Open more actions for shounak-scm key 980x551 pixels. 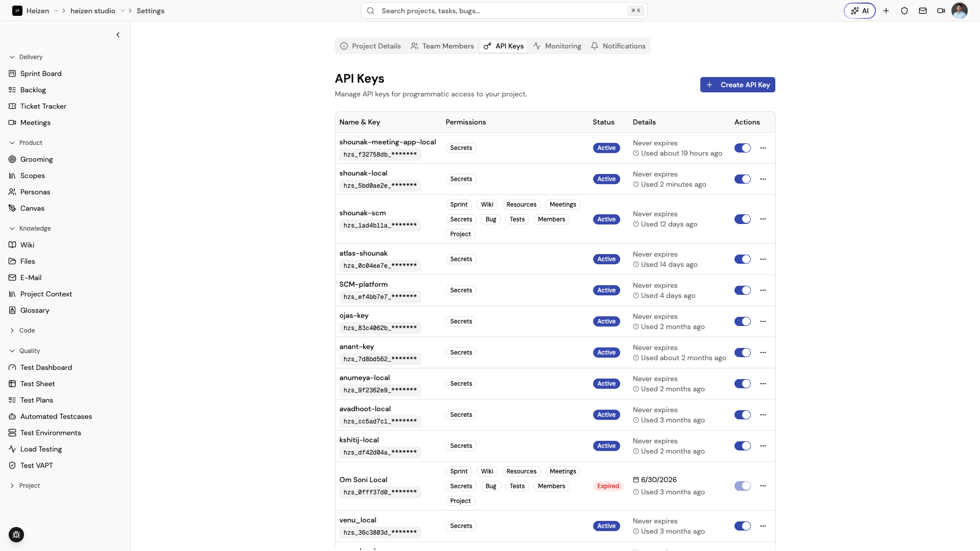click(x=763, y=219)
